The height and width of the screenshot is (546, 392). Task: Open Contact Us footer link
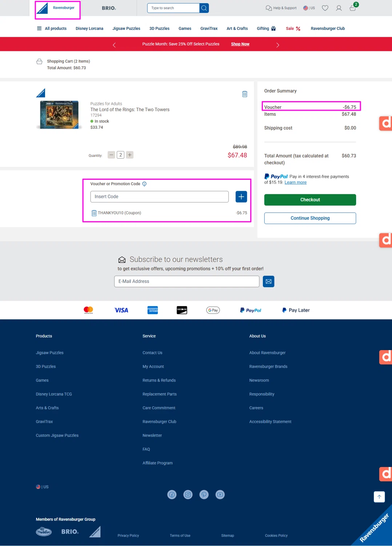152,353
